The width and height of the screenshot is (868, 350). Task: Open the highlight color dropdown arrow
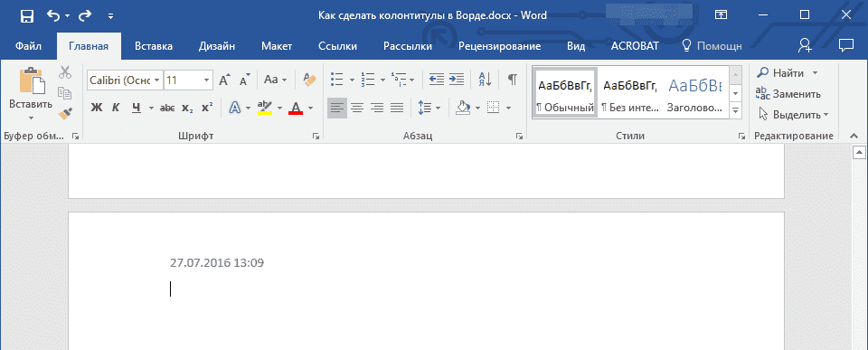point(280,108)
